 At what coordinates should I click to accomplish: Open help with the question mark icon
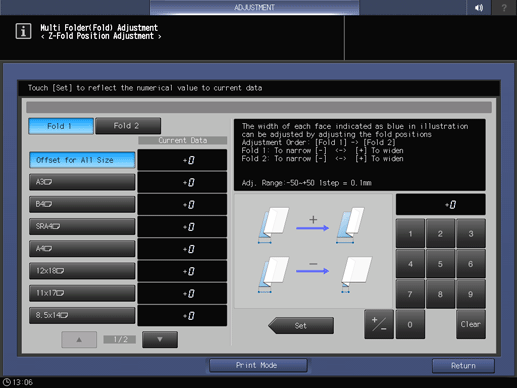(x=504, y=7)
